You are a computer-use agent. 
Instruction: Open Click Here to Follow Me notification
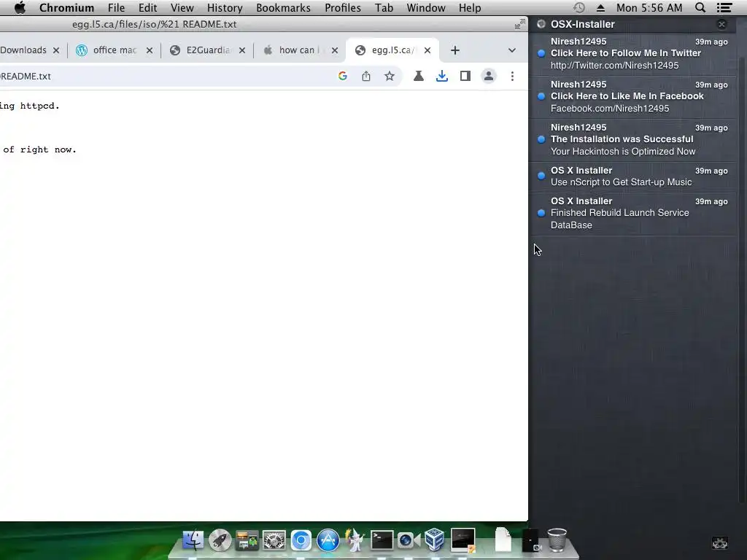pyautogui.click(x=632, y=53)
